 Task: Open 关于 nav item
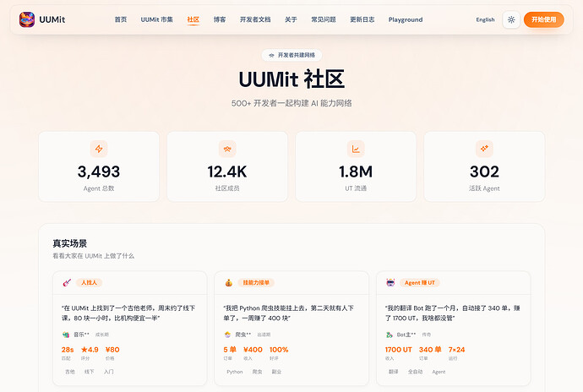click(291, 19)
